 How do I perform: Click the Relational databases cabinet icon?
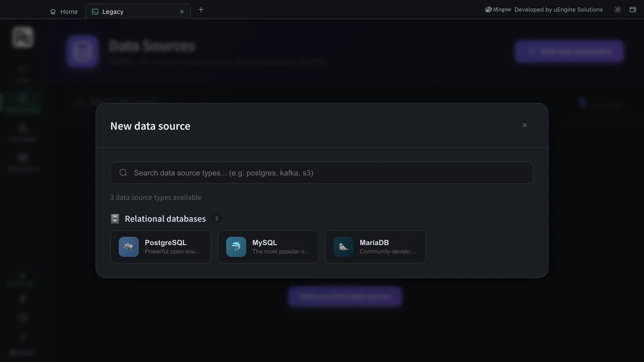(115, 219)
